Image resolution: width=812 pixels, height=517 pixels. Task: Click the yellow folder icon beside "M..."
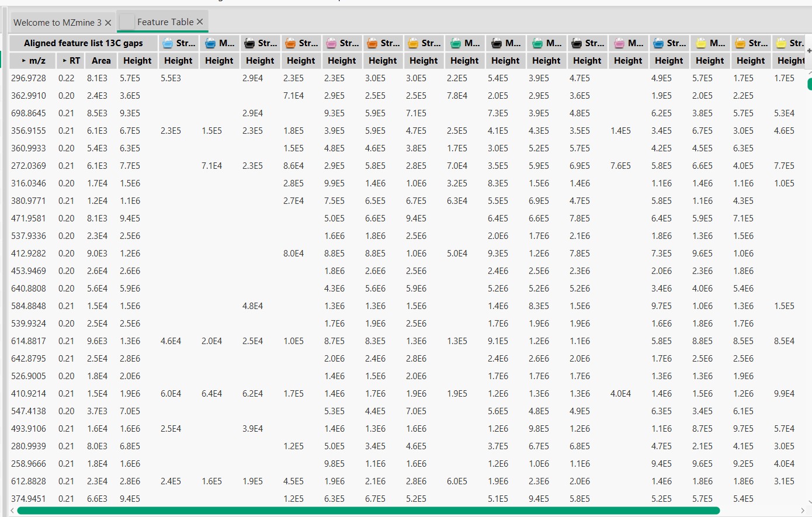(701, 43)
